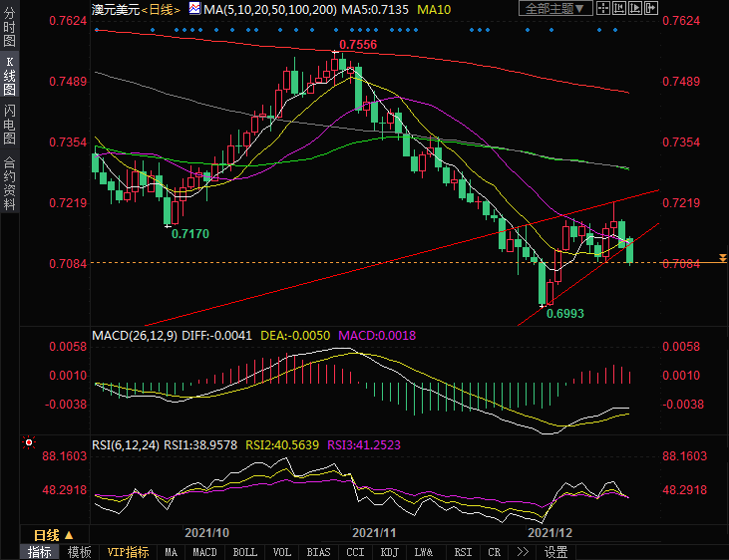The image size is (729, 560).
Task: Click the red gear icon left of RSI panel
Action: pos(29,442)
